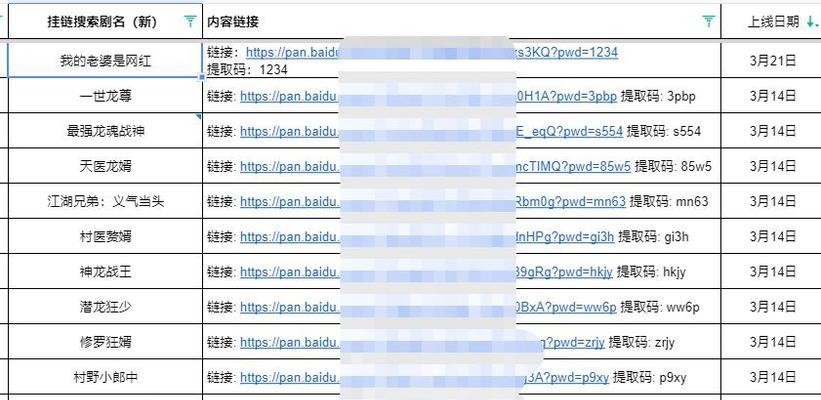Select the cell 潜龙狂少
This screenshot has width=821, height=400.
(x=105, y=307)
